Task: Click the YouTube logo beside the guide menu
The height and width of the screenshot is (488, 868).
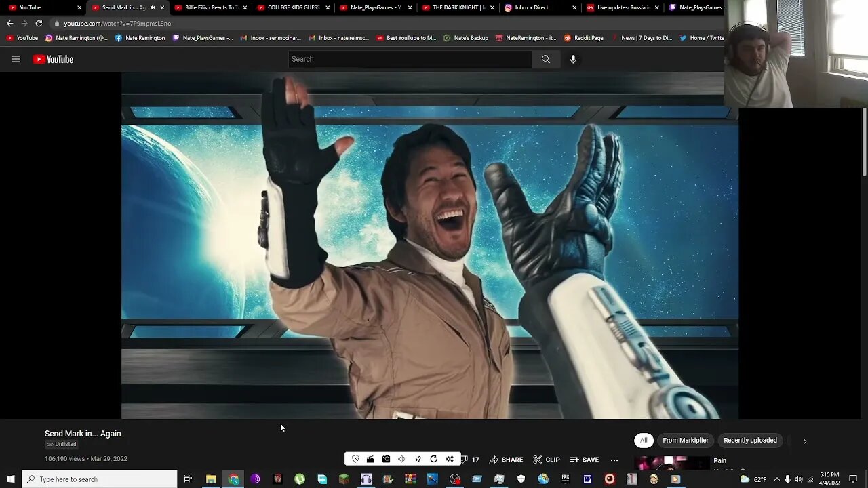Action: [53, 59]
